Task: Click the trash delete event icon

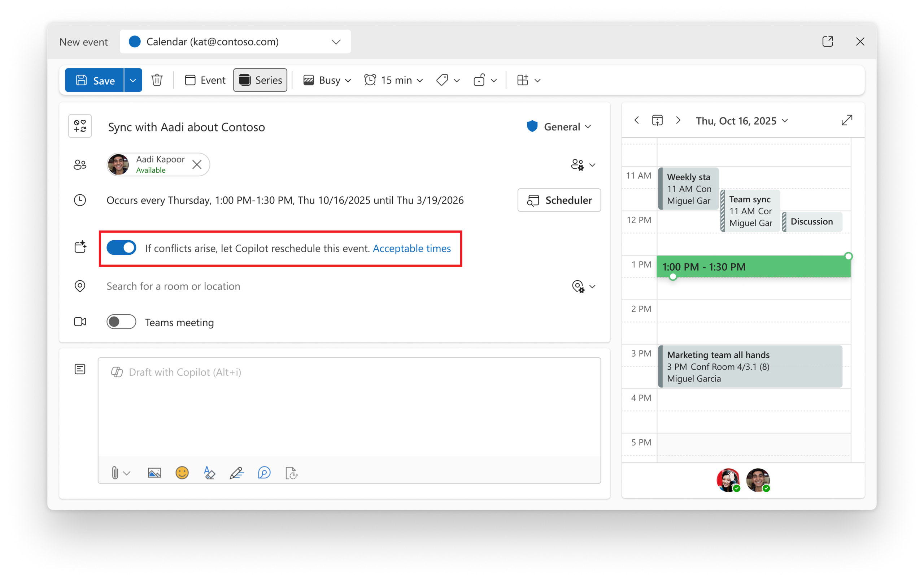Action: [x=157, y=80]
